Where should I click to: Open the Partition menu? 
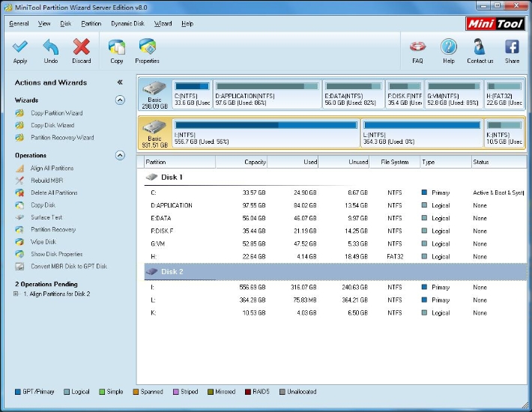91,23
